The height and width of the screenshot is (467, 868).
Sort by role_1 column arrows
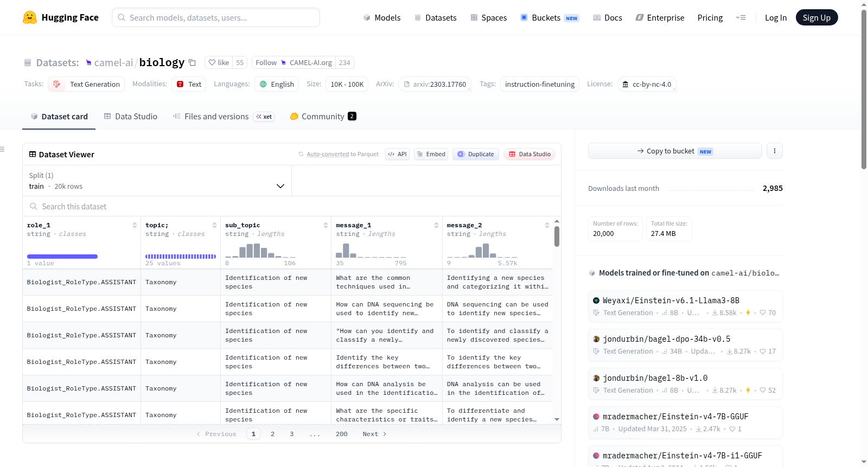(x=135, y=225)
